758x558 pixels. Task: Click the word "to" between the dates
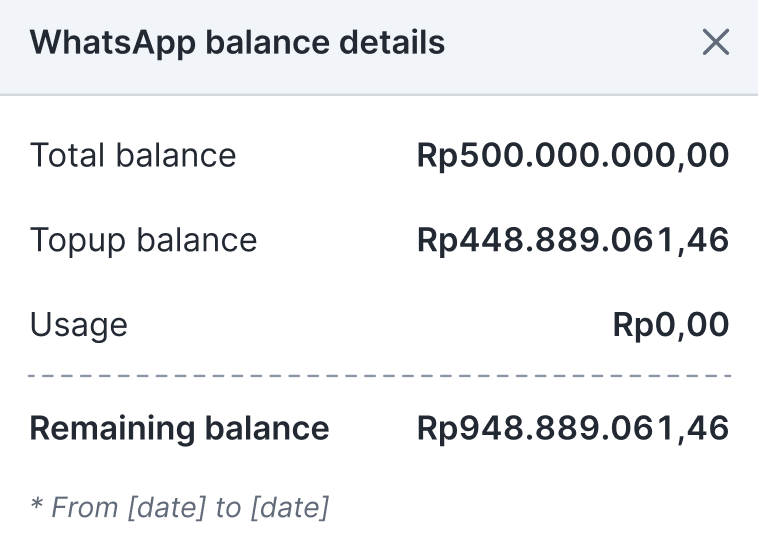click(x=228, y=508)
